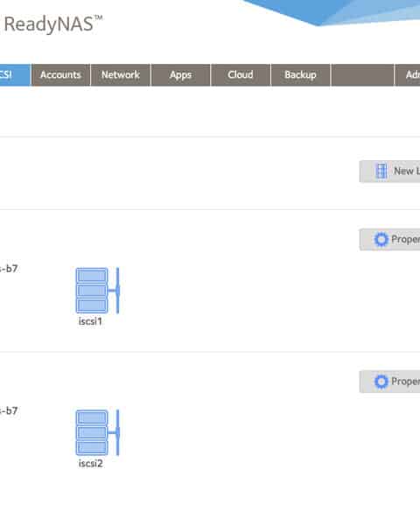Select the Cloud tab
Screen dimensions: 420x519
tap(241, 75)
